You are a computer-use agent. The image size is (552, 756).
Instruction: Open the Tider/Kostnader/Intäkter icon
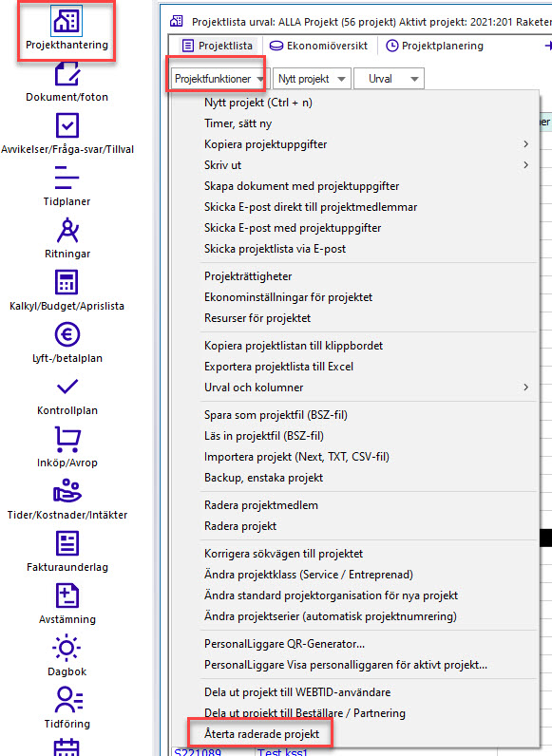click(67, 491)
